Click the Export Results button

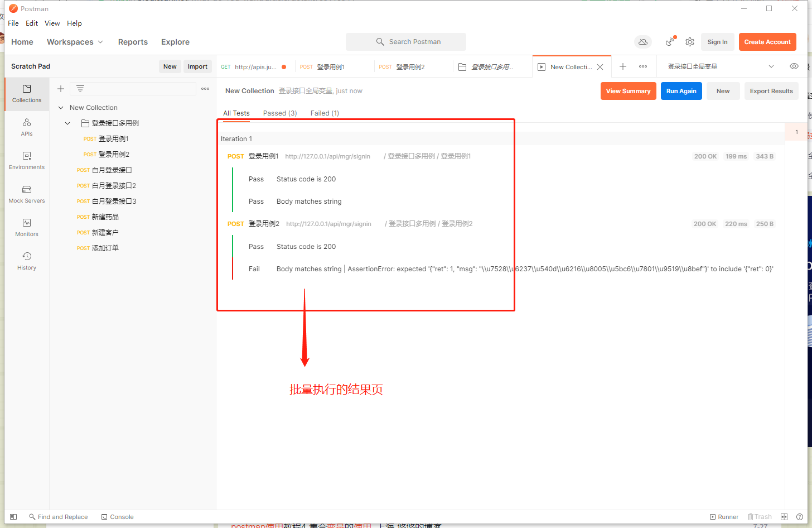[771, 91]
